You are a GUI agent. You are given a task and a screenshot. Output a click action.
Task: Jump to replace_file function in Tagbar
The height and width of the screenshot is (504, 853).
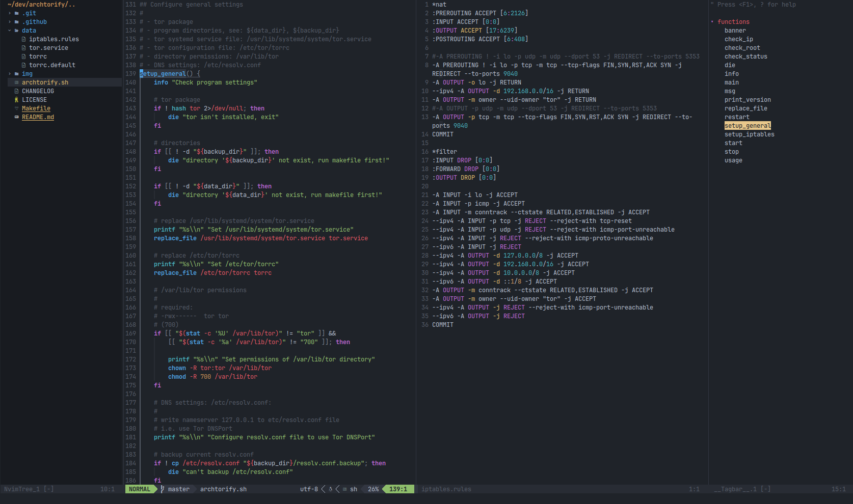point(746,108)
